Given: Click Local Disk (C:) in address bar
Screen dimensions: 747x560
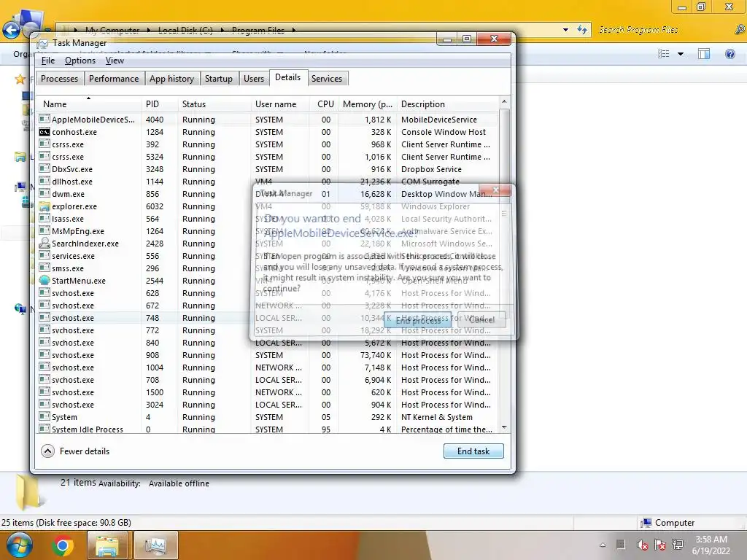Looking at the screenshot, I should [x=185, y=30].
